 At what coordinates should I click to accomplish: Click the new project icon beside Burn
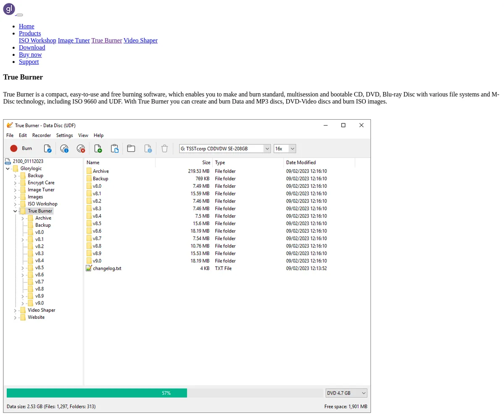click(48, 148)
